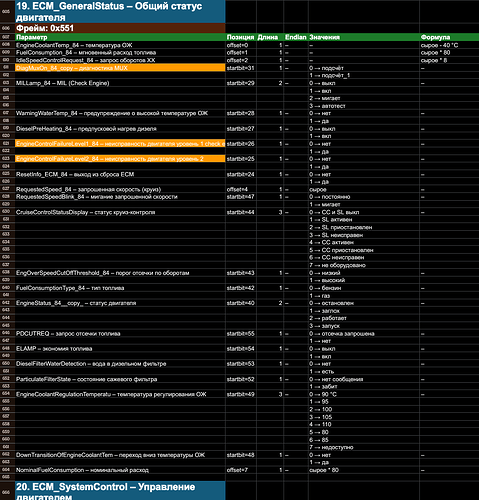This screenshot has width=479, height=500.
Task: Click the 'FuelConsumptionType_84' parameter cell
Action: 120,288
